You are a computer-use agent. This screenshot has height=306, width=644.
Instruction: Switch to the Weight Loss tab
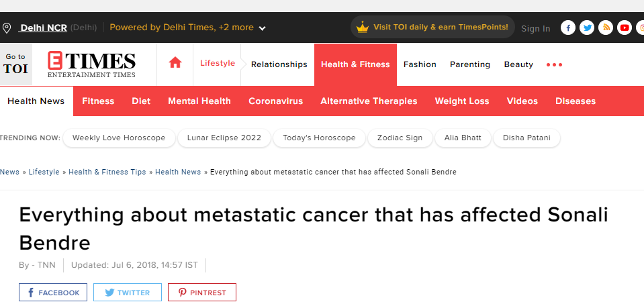tap(461, 101)
